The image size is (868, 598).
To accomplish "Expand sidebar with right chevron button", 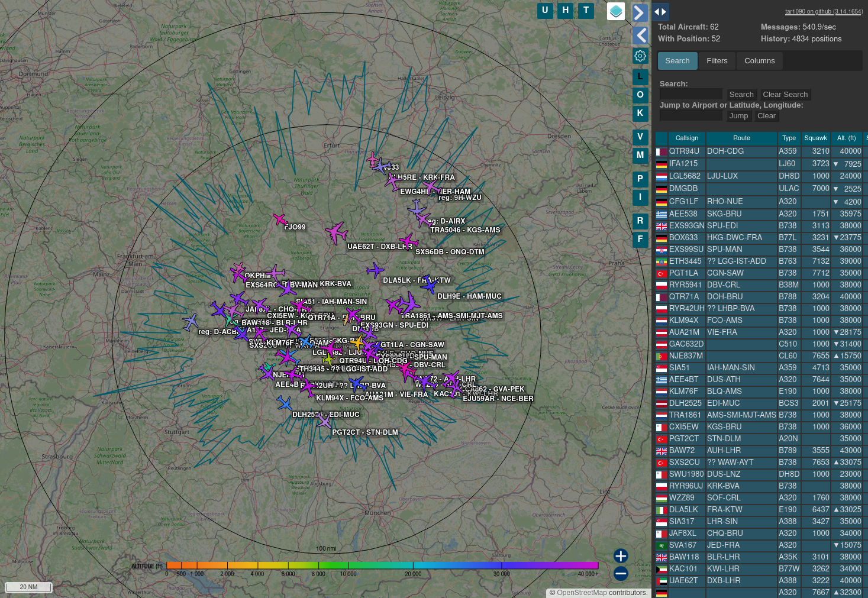I will click(x=640, y=13).
